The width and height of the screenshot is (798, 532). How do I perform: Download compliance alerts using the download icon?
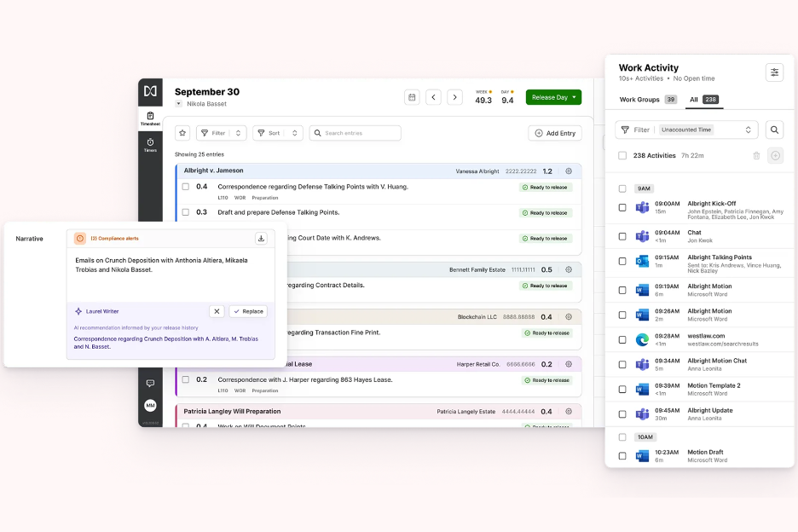(x=263, y=239)
